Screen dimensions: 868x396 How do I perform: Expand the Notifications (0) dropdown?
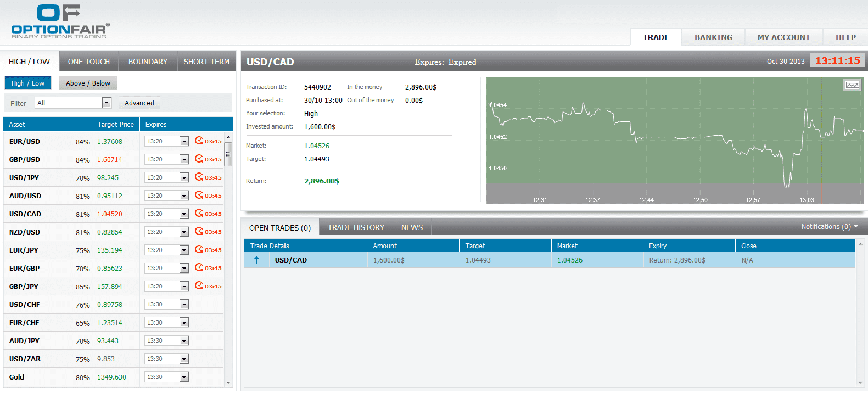(x=829, y=227)
